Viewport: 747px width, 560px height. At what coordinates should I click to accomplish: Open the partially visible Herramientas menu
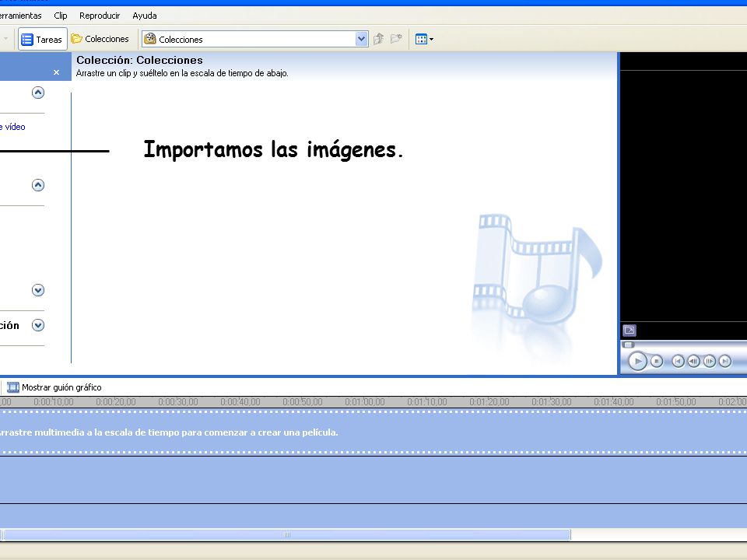click(20, 16)
